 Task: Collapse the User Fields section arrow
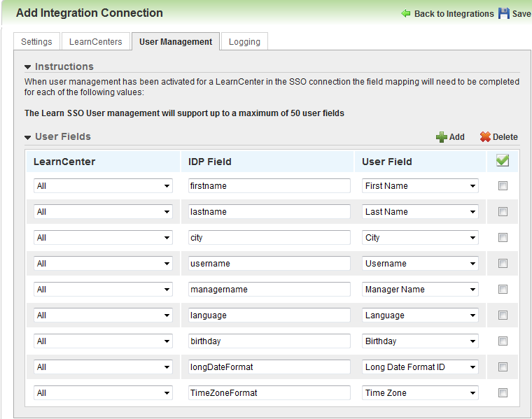pos(28,137)
